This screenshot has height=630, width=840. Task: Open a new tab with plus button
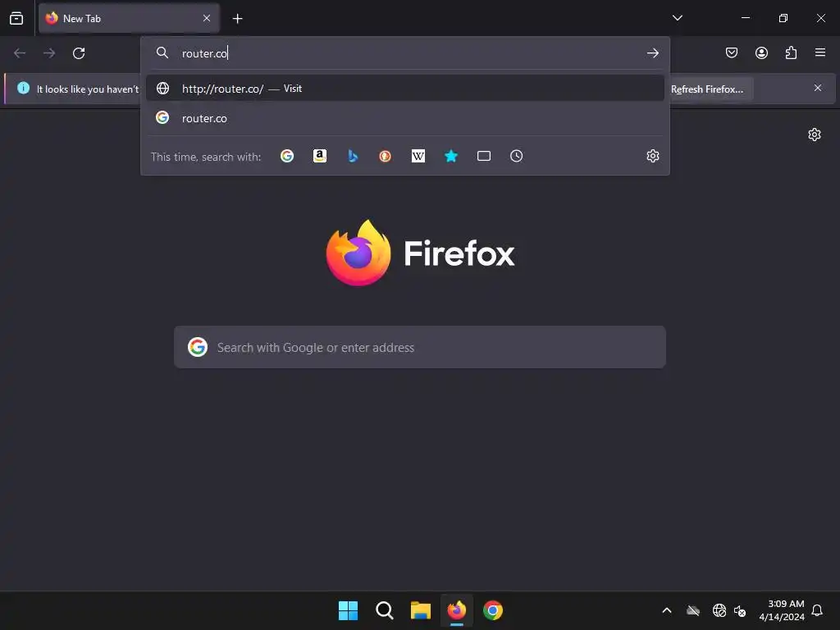[x=238, y=19]
